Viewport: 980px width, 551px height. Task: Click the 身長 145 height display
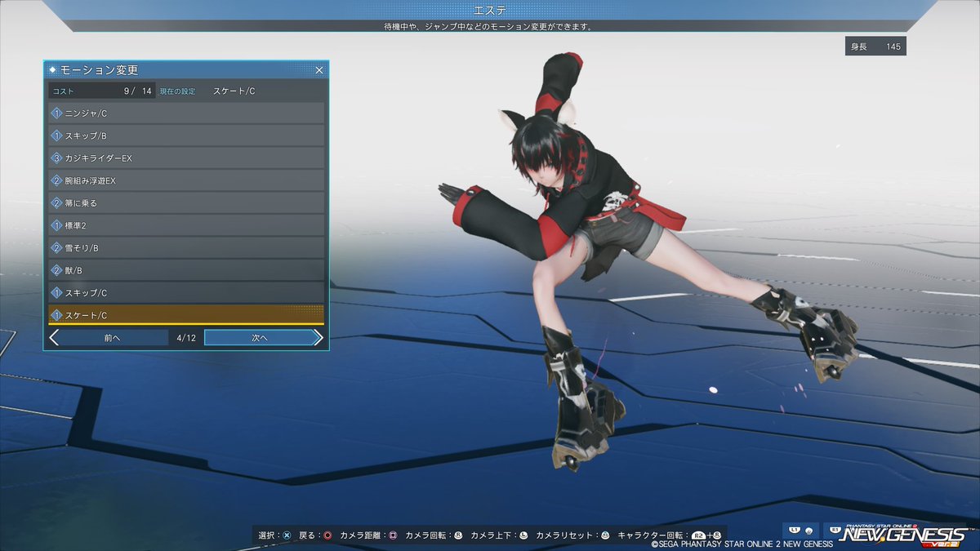pos(875,47)
